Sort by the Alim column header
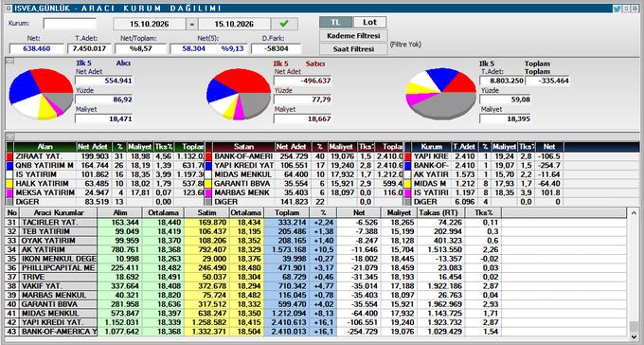644x345 pixels. point(120,212)
